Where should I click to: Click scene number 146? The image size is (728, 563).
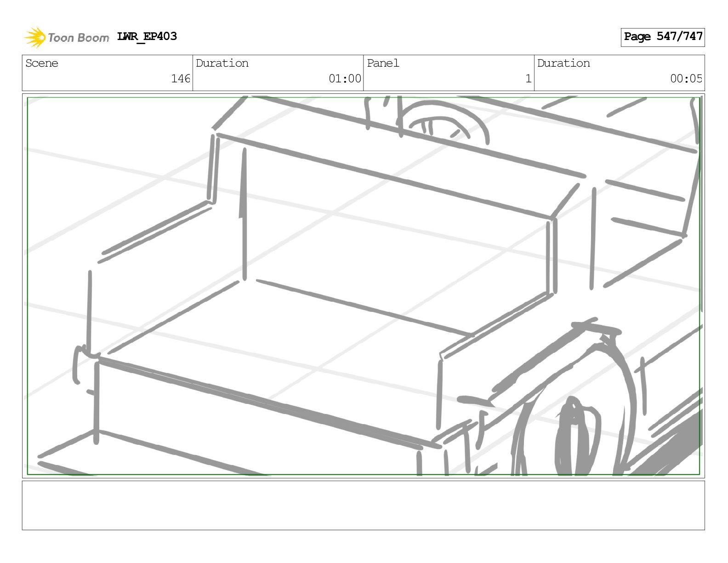pyautogui.click(x=181, y=79)
